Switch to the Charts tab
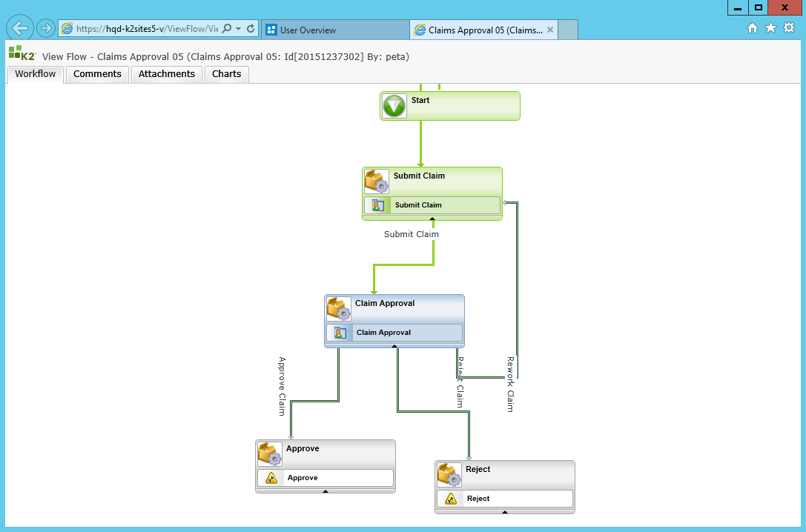Image resolution: width=806 pixels, height=532 pixels. pos(227,74)
